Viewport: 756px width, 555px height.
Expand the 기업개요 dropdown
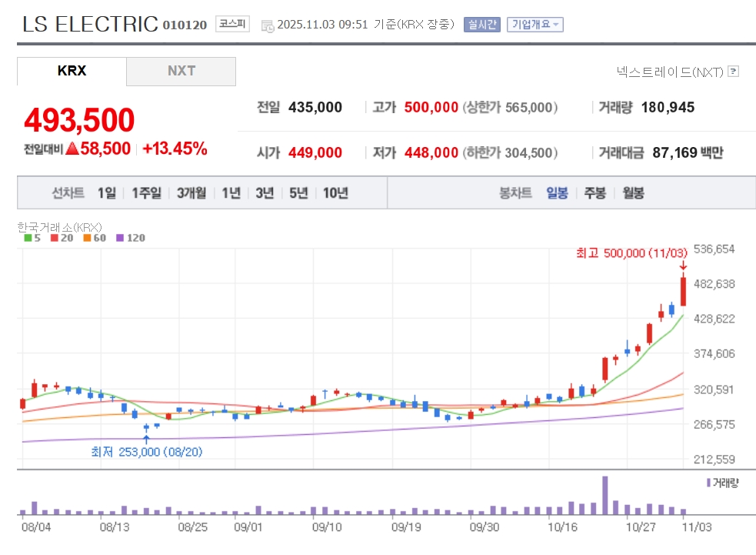click(535, 24)
